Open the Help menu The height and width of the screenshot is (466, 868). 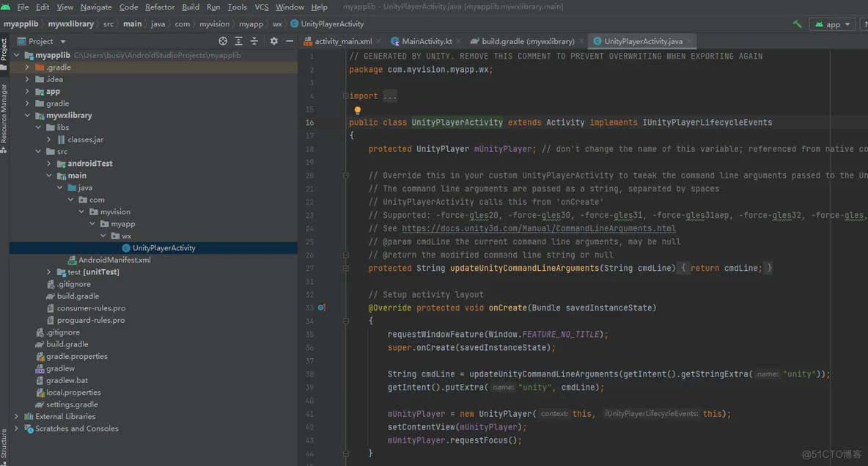(x=319, y=7)
